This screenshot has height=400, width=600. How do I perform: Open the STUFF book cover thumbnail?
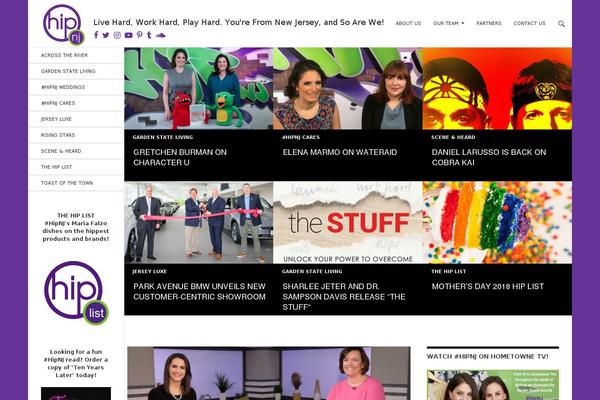[348, 222]
